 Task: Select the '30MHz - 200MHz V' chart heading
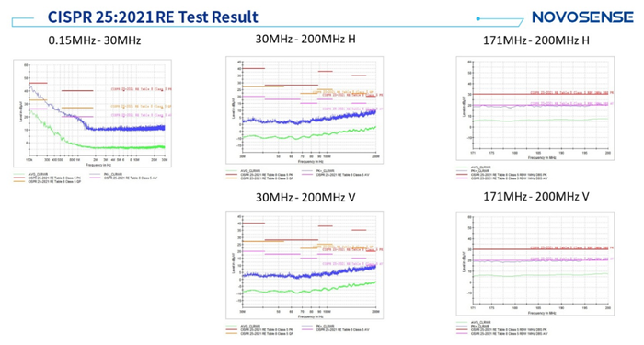(305, 197)
